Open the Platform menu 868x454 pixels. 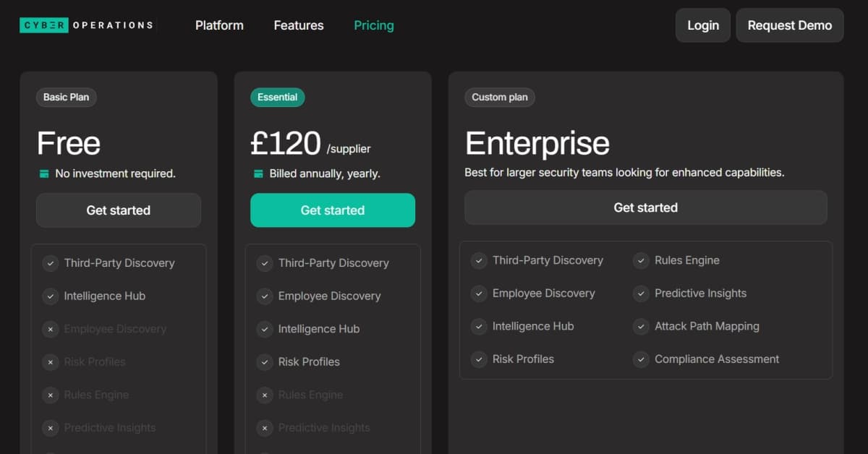219,25
